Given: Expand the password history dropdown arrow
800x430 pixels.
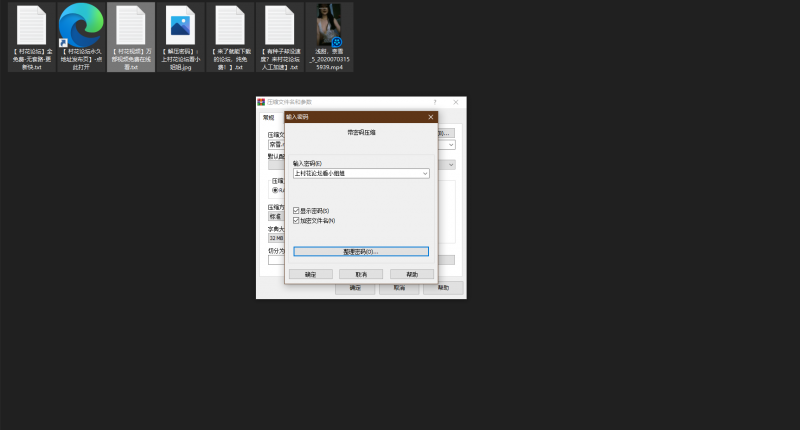Looking at the screenshot, I should (x=425, y=173).
